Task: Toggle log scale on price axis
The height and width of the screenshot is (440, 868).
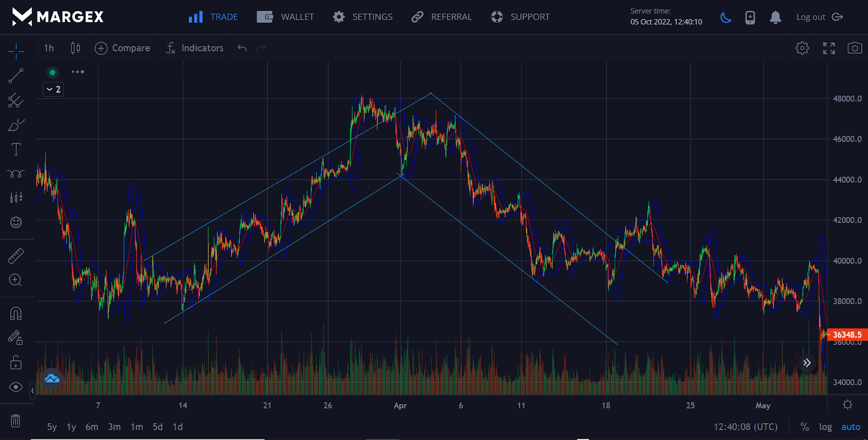Action: point(825,427)
